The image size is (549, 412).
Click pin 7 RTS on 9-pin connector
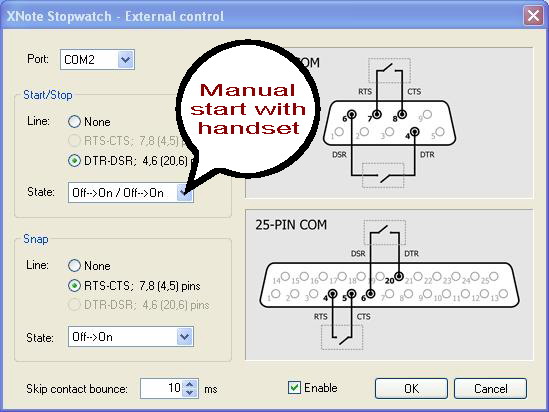[377, 114]
